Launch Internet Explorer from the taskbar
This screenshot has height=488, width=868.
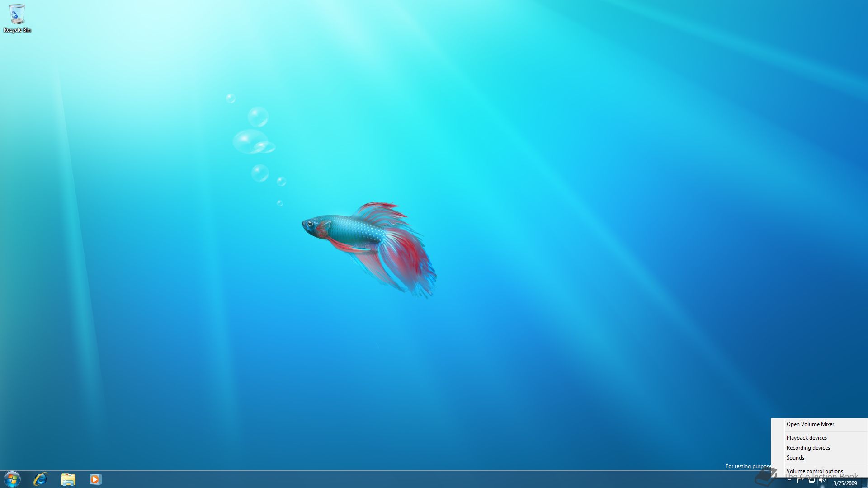pyautogui.click(x=40, y=479)
